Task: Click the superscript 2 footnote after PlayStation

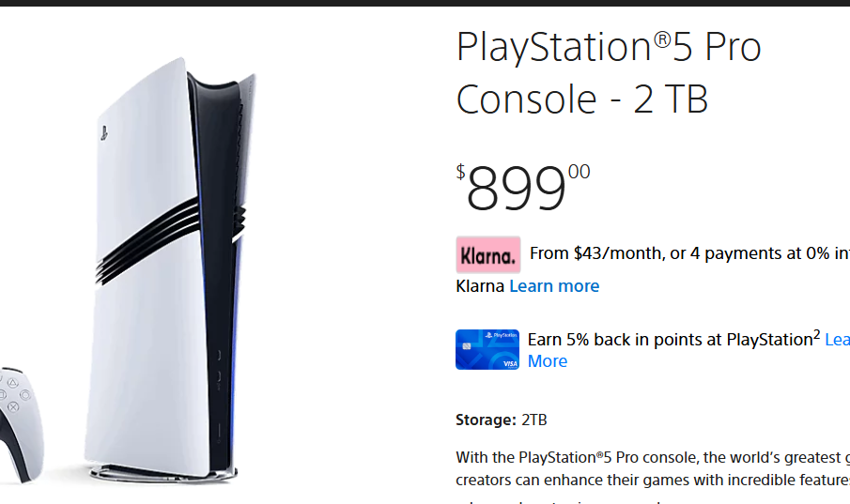Action: 817,333
